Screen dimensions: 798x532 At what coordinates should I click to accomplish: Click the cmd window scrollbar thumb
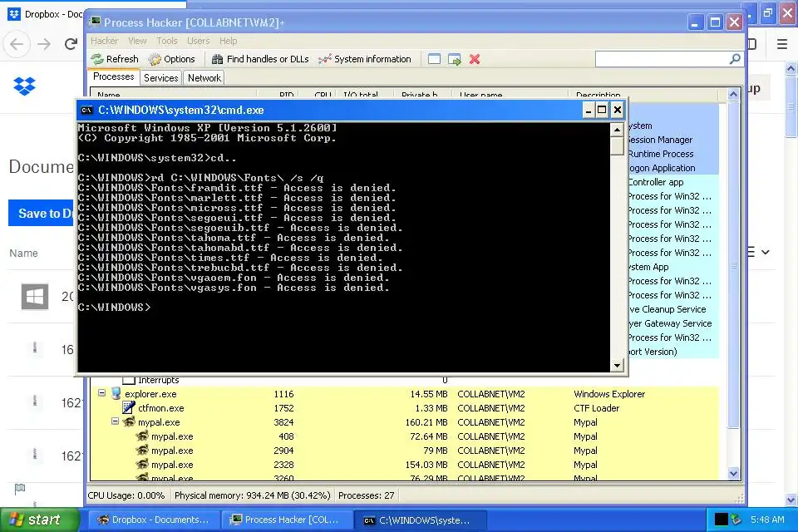[617, 146]
